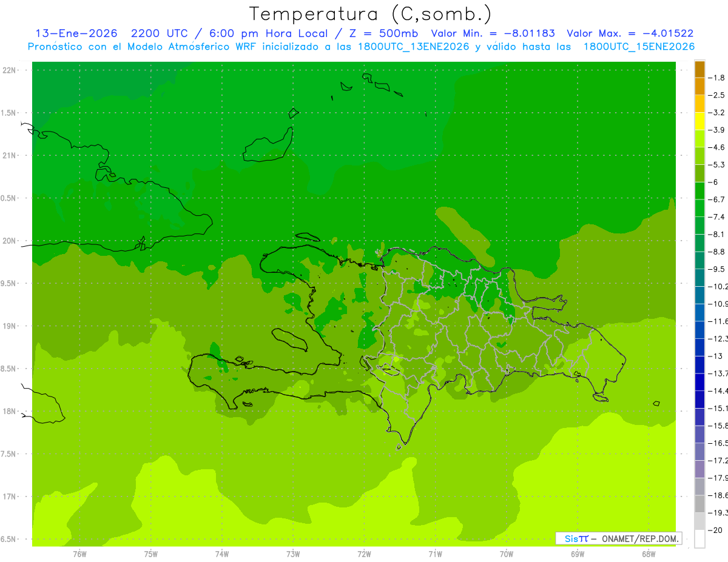This screenshot has width=728, height=562.
Task: Click the '68W' longitude label
Action: point(649,554)
